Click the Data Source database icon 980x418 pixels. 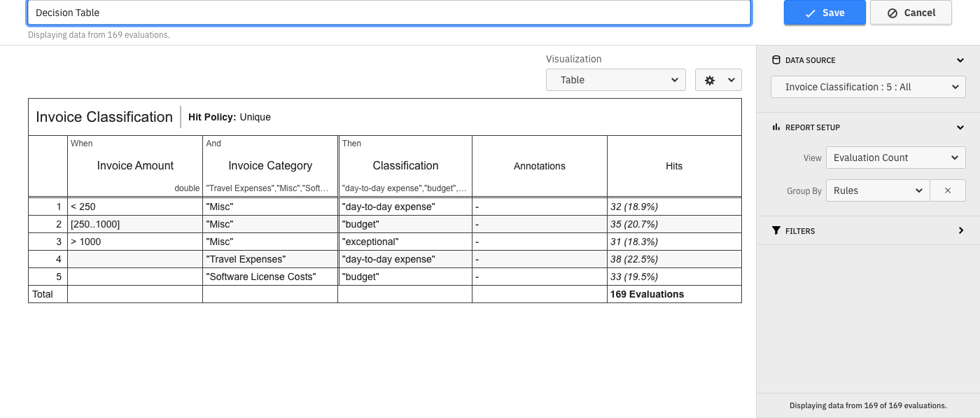coord(776,60)
